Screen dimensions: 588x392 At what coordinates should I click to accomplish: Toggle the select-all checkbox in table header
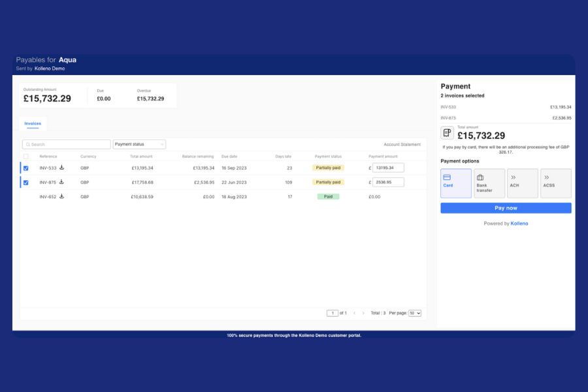coord(26,156)
